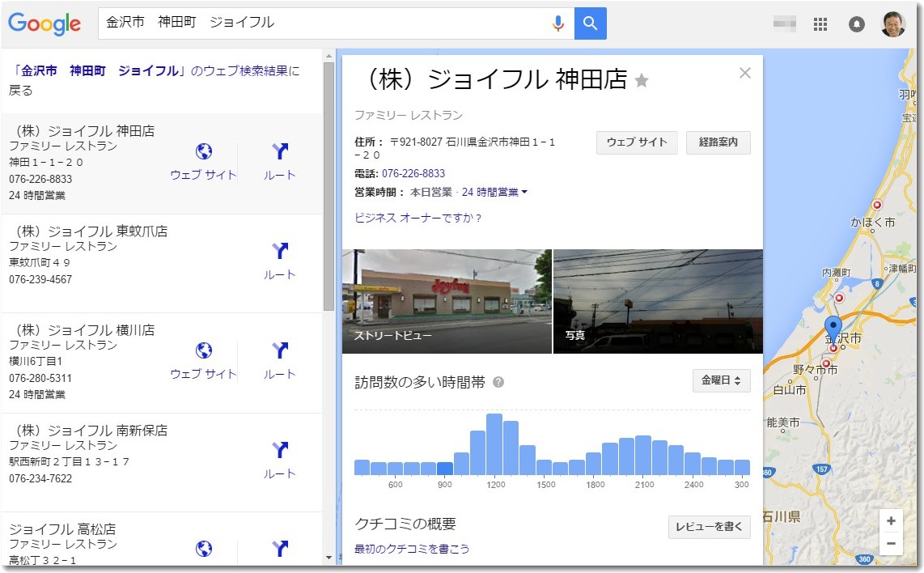Click the blue magnifier search button
The width and height of the screenshot is (924, 573).
point(590,23)
